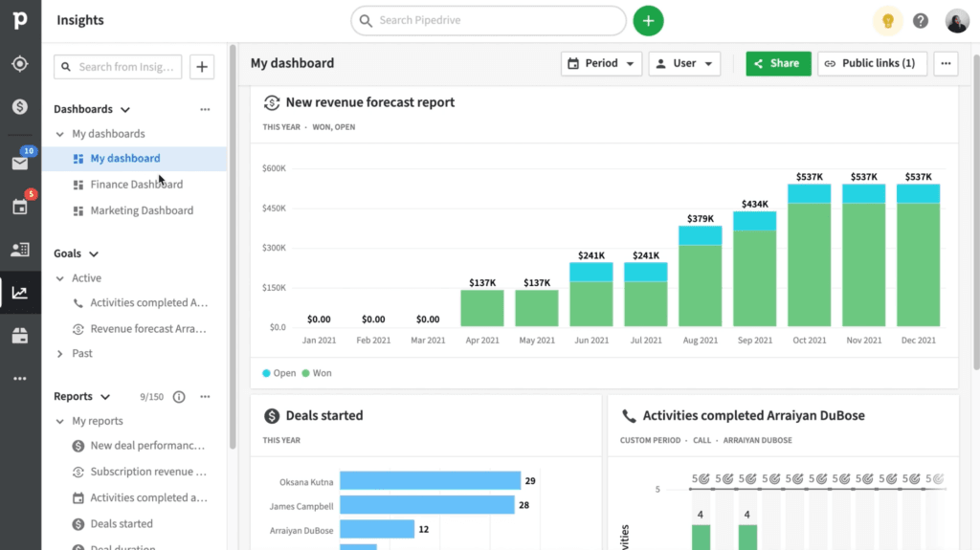The width and height of the screenshot is (980, 550).
Task: Open the Deals dollar icon in sidebar
Action: coord(20,107)
